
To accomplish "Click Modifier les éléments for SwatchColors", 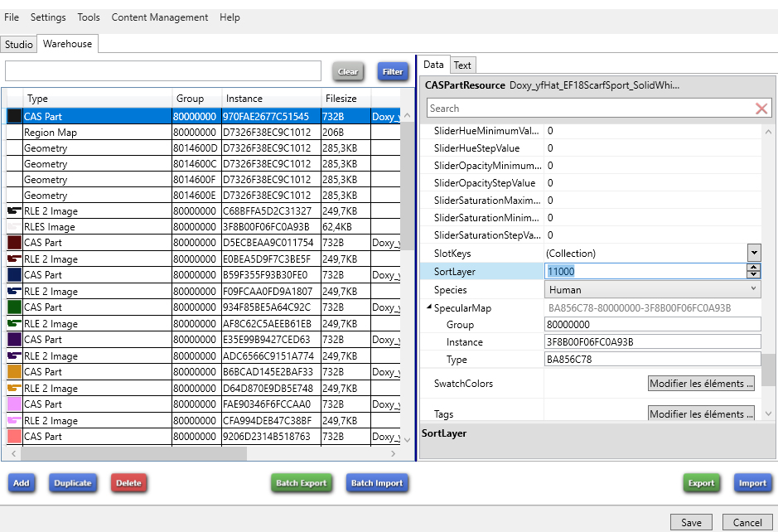I will (701, 383).
